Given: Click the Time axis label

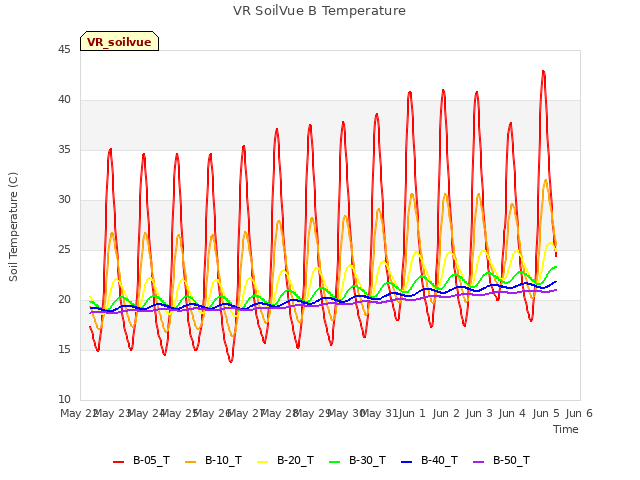Looking at the screenshot, I should click(x=566, y=429).
